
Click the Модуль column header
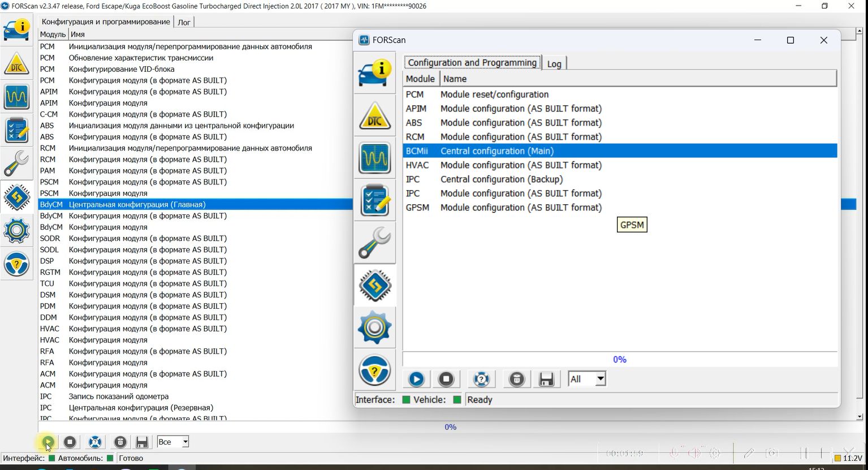click(x=53, y=34)
